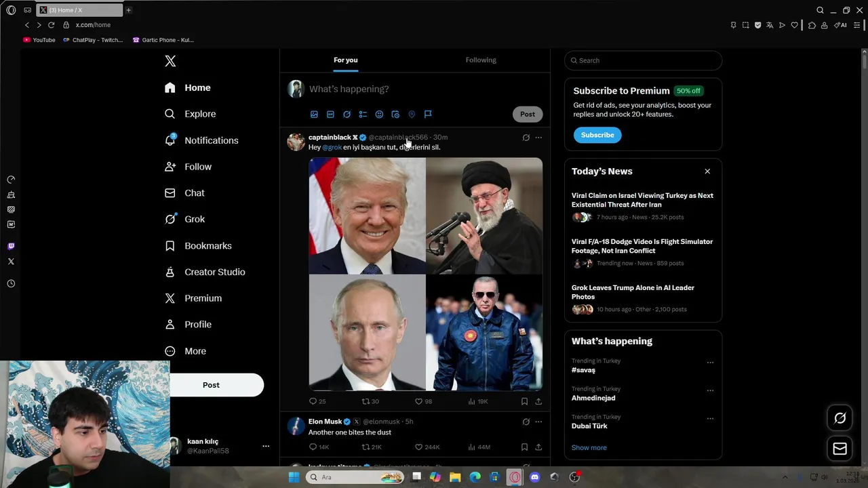Screen dimensions: 868x488
Task: Reply to captainblack's post showing 25 replies
Action: click(x=317, y=401)
